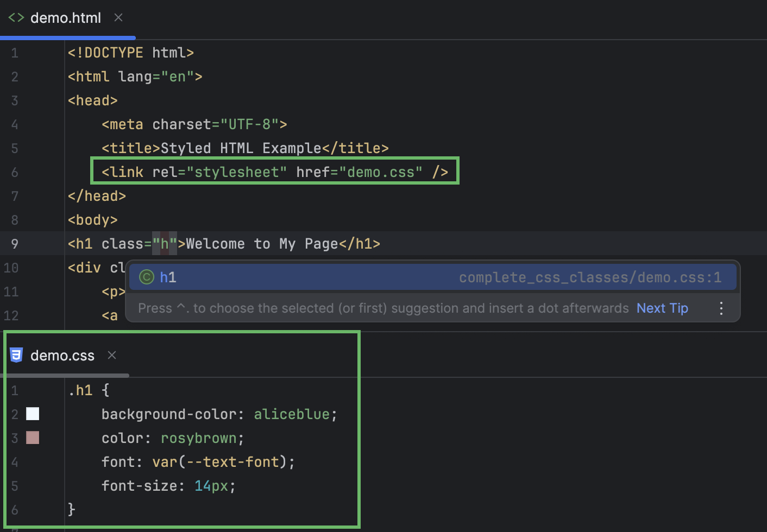This screenshot has height=532, width=767.
Task: Click the background-color property name
Action: [x=169, y=414]
